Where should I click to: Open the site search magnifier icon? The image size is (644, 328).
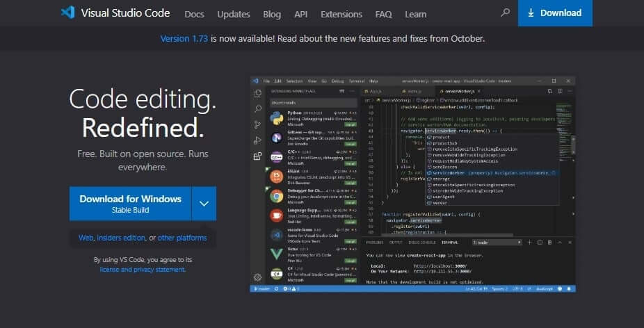pyautogui.click(x=505, y=13)
